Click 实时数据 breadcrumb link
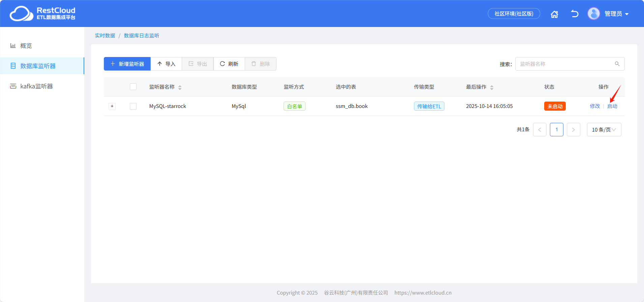This screenshot has width=644, height=302. (x=105, y=35)
